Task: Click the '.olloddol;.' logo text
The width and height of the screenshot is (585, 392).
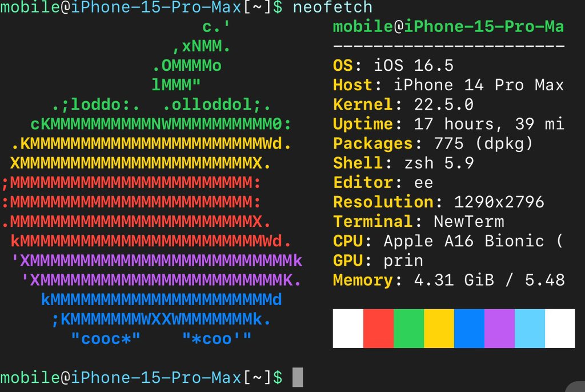Action: (217, 105)
